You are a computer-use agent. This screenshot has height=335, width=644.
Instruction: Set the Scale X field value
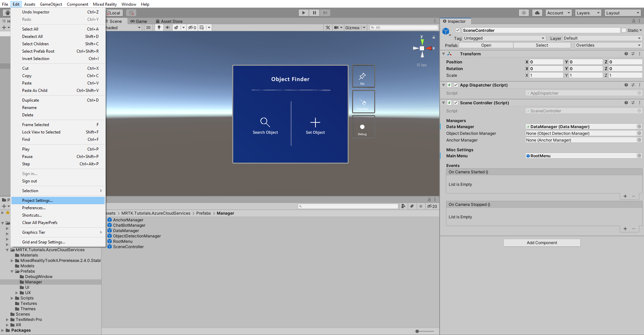546,75
